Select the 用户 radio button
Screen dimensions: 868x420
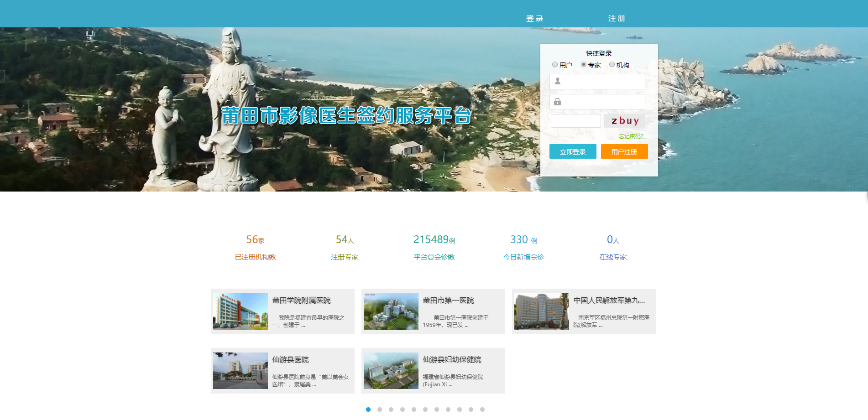555,65
